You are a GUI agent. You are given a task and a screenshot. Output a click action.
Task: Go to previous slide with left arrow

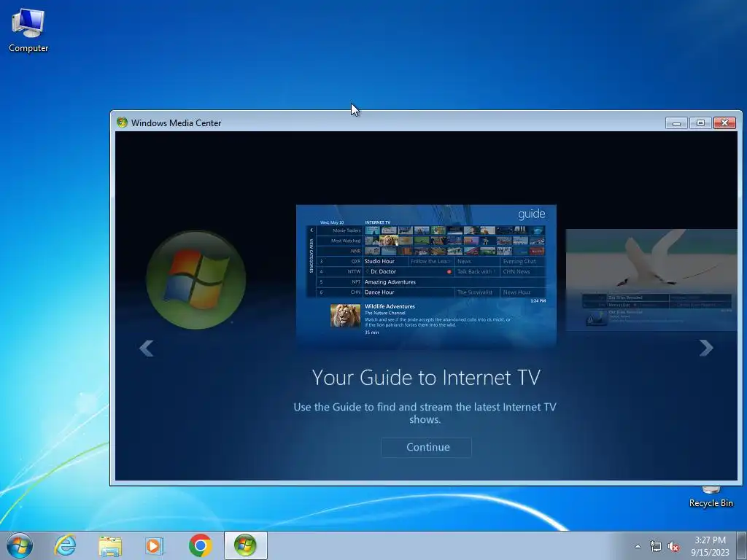[146, 348]
